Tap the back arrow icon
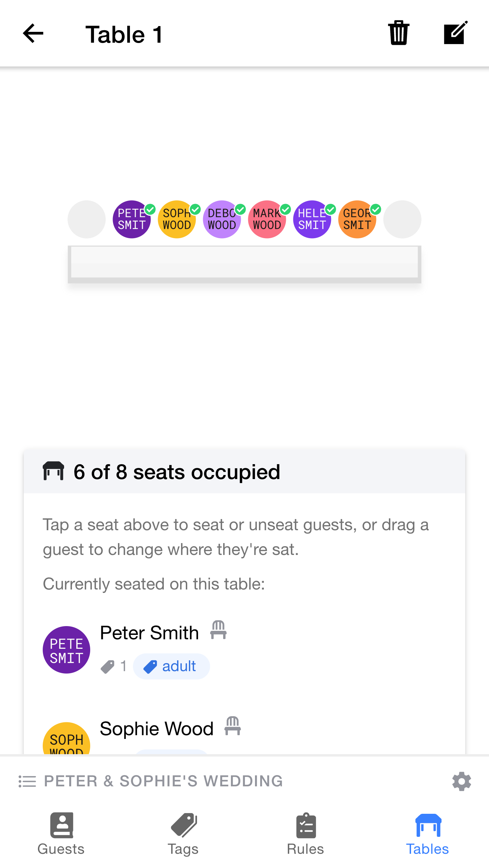 tap(33, 34)
